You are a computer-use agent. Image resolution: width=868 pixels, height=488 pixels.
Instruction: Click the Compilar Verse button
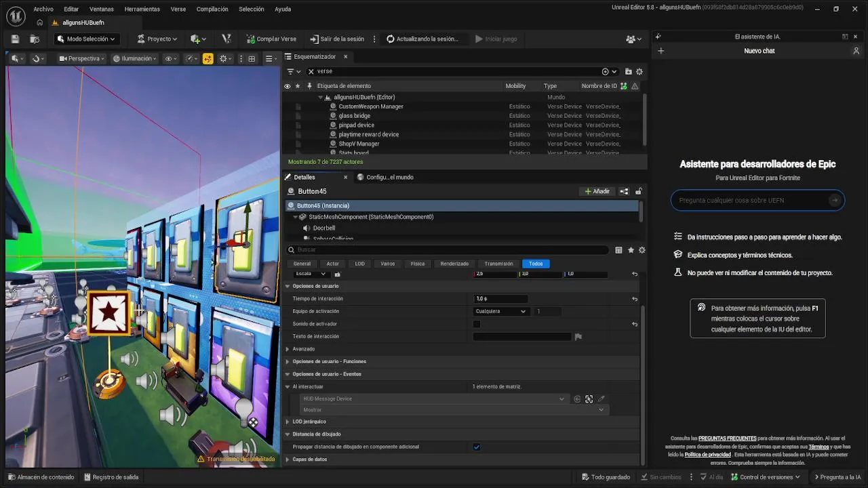(271, 39)
